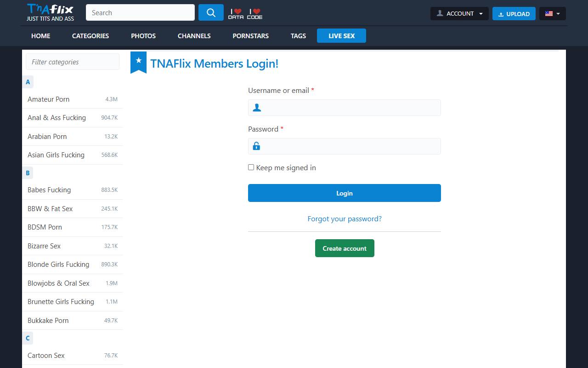The image size is (588, 368).
Task: Open the TAGS nav item
Action: [298, 36]
